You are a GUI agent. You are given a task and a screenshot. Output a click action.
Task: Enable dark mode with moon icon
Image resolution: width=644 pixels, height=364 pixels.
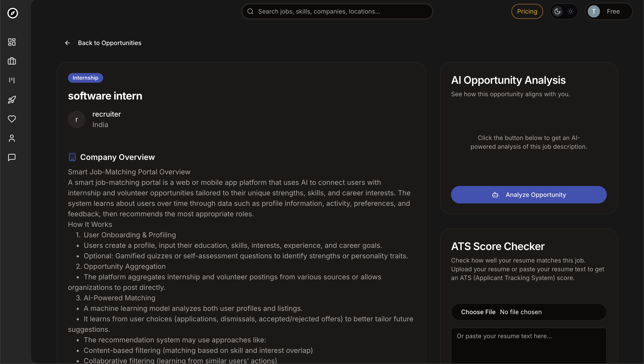pos(557,11)
